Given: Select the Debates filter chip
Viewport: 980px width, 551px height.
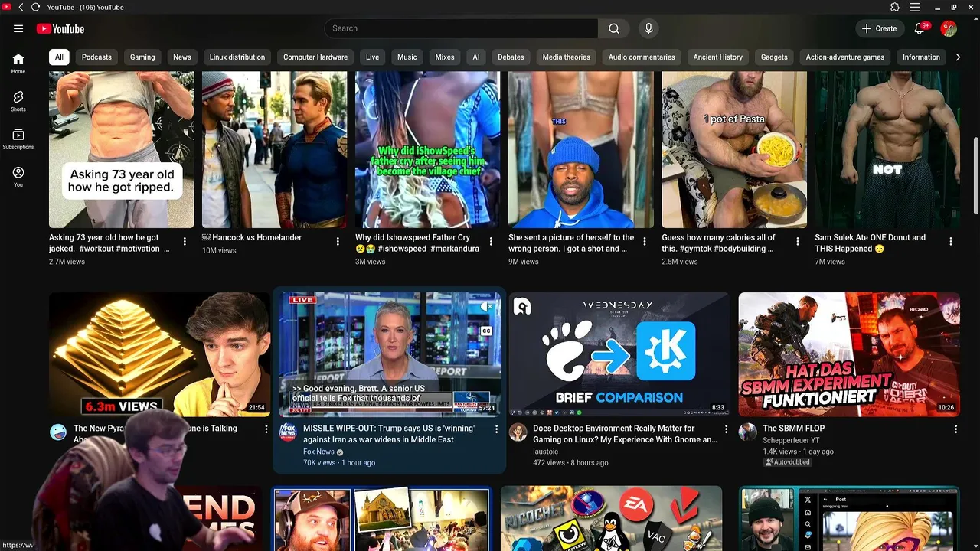Looking at the screenshot, I should click(x=511, y=57).
